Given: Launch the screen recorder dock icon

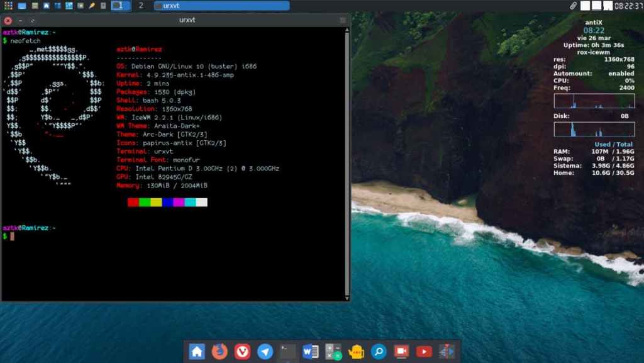Looking at the screenshot, I should 401,352.
